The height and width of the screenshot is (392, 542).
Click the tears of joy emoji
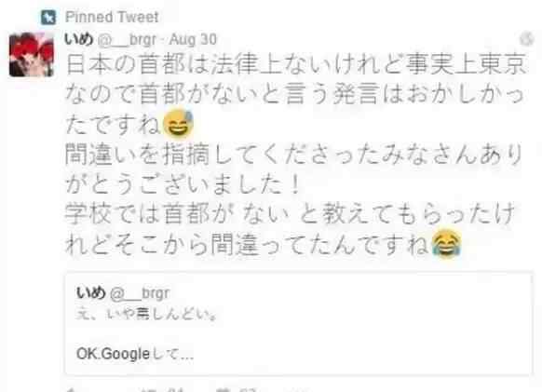(446, 243)
